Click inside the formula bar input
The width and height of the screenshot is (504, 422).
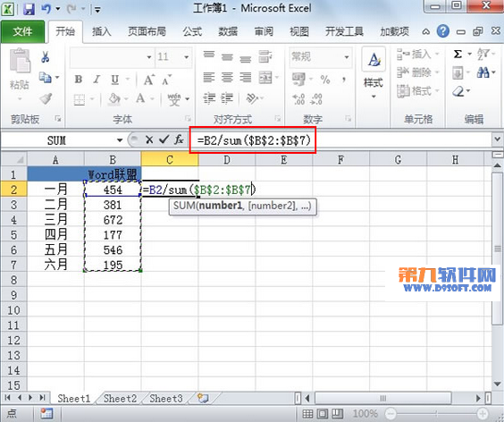pos(340,139)
